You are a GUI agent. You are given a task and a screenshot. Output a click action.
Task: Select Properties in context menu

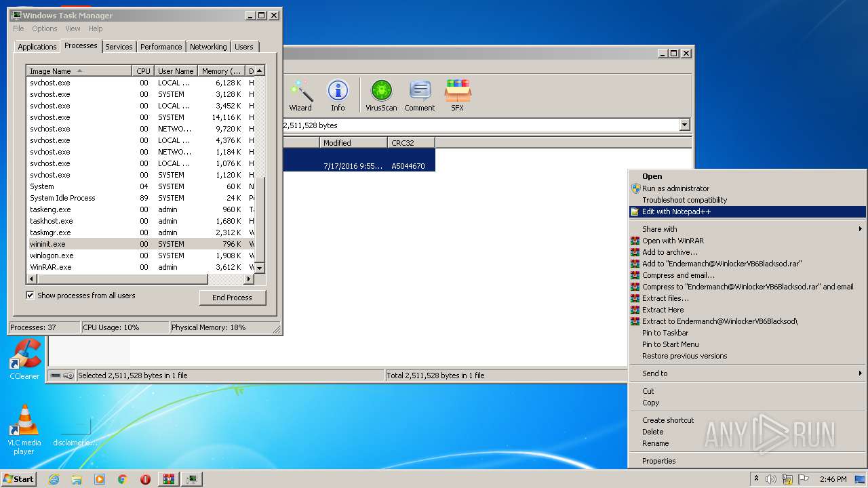747,461
